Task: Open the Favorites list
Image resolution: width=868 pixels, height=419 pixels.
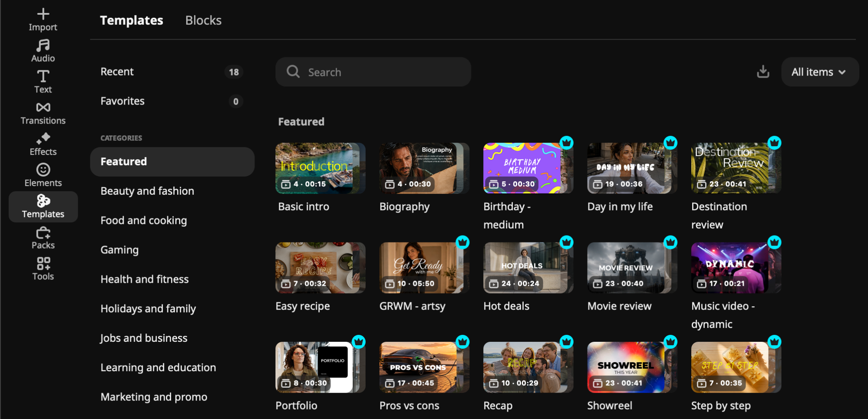Action: 172,101
